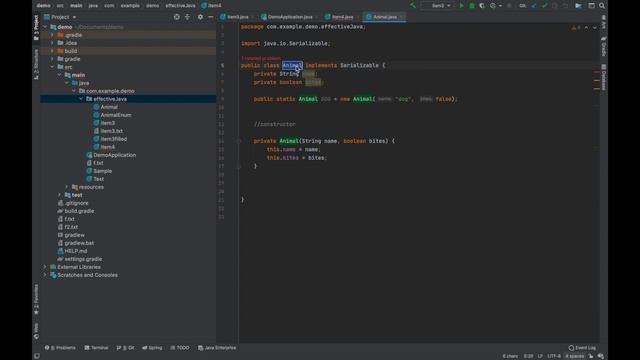Viewport: 640px width, 360px height.
Task: Expand the .idea folder
Action: coord(52,43)
